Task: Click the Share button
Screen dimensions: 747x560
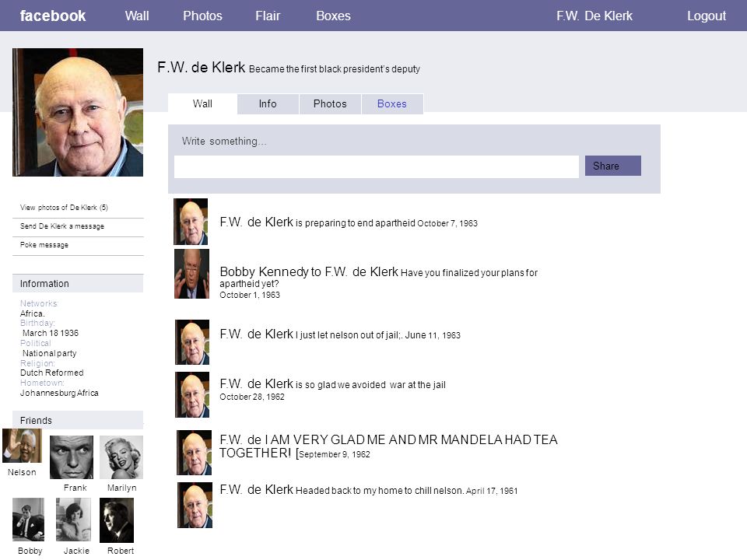Action: 612,166
